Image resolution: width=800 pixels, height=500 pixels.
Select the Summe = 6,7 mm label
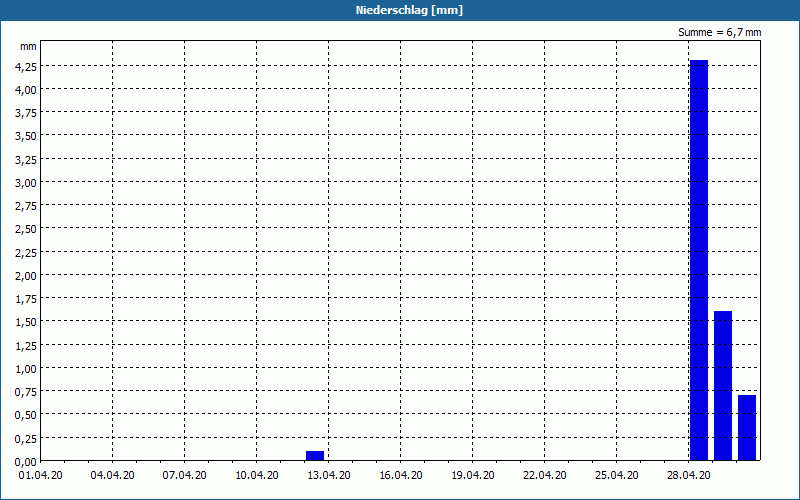[719, 32]
